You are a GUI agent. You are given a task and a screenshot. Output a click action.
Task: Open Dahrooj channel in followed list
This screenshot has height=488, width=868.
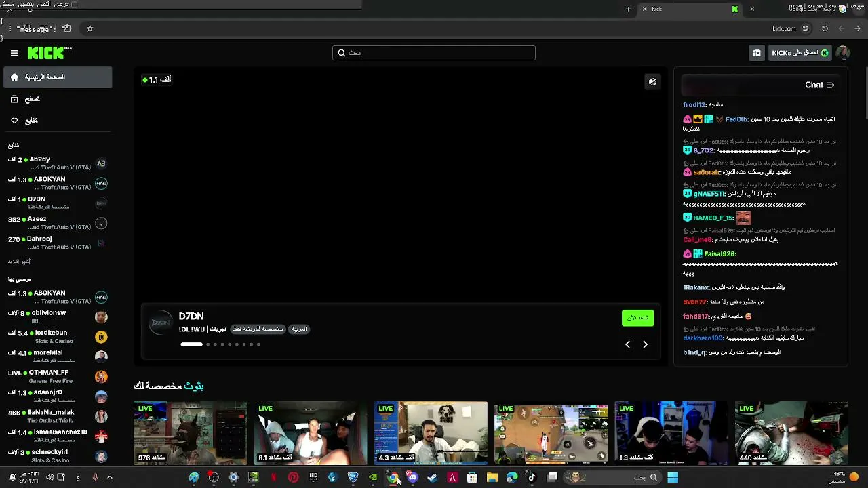(58, 243)
